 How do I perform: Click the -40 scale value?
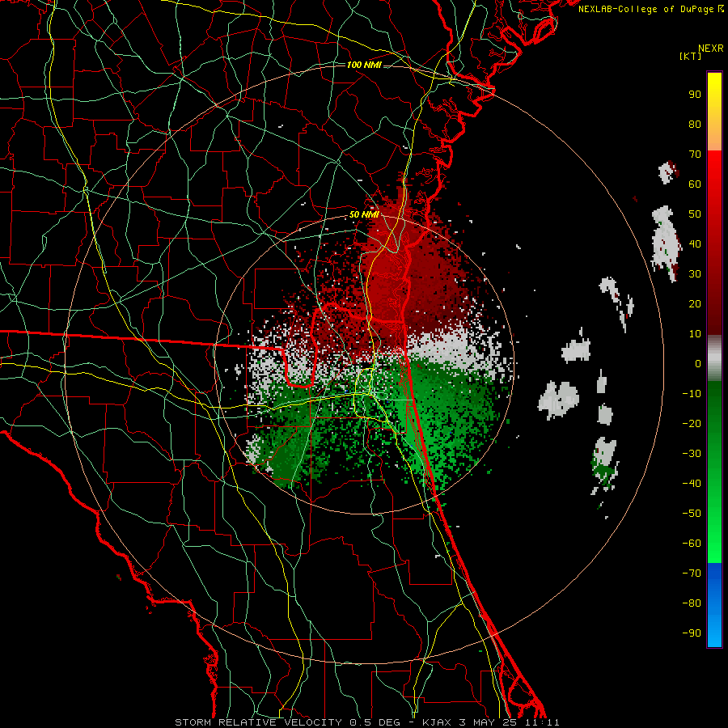pyautogui.click(x=692, y=484)
